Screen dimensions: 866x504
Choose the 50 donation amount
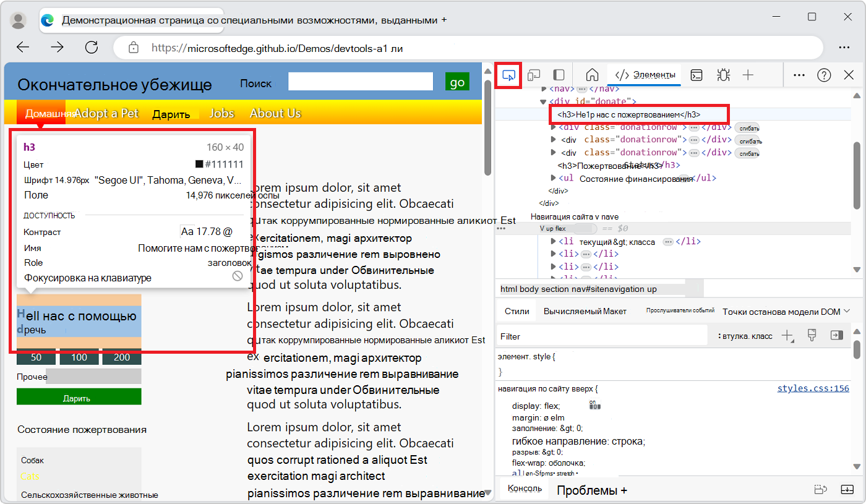36,357
